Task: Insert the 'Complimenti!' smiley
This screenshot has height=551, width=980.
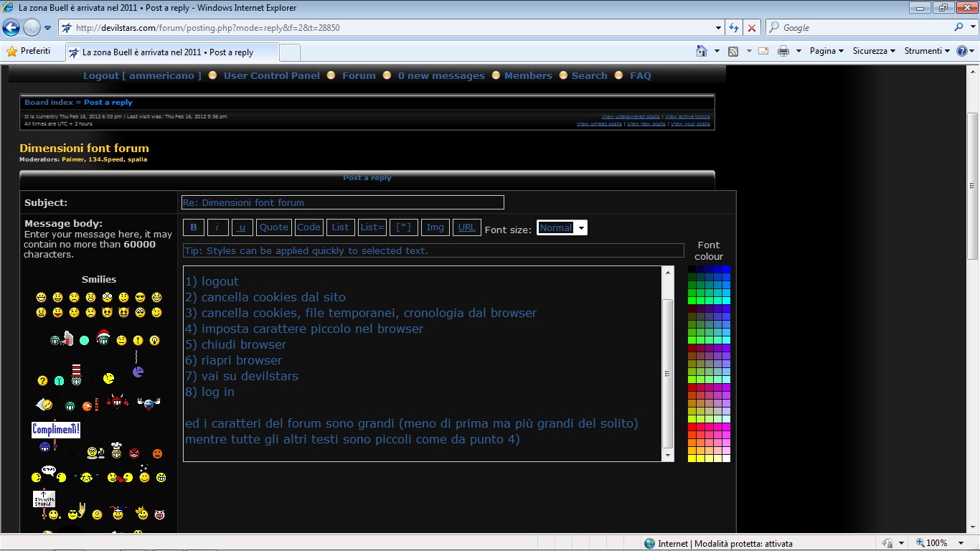Action: [x=55, y=430]
